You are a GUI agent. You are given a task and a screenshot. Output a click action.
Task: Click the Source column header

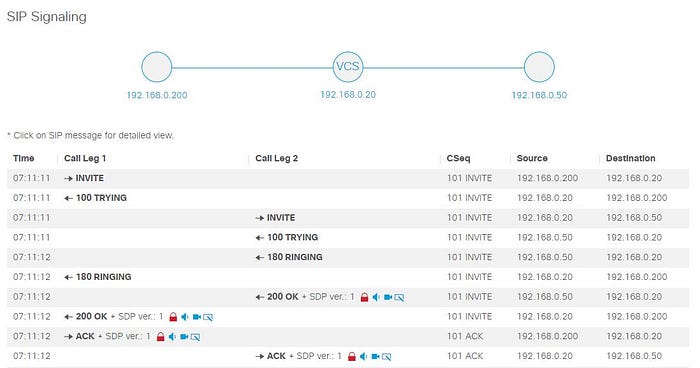tap(532, 159)
